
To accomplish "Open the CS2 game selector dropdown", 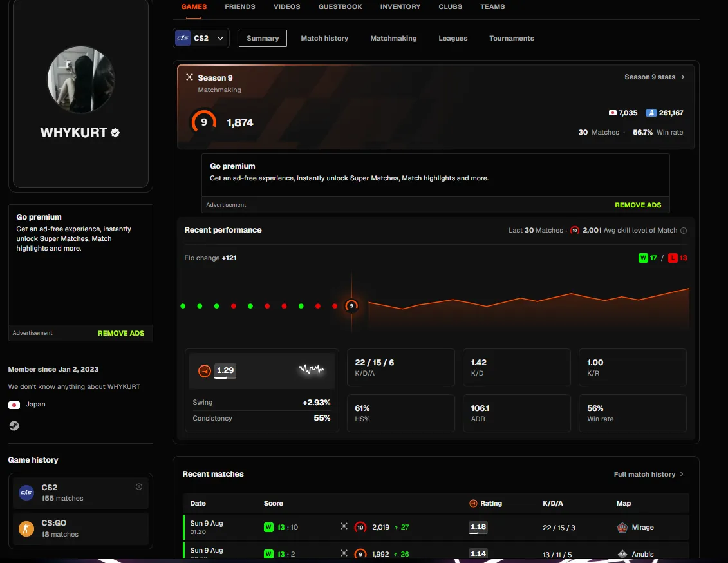I will [201, 38].
